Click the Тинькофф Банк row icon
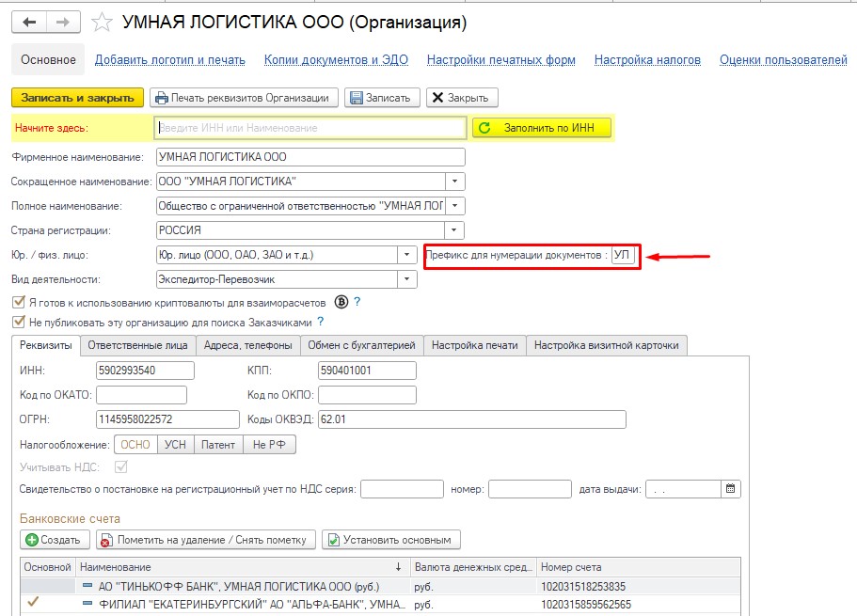The image size is (857, 616). pyautogui.click(x=87, y=585)
